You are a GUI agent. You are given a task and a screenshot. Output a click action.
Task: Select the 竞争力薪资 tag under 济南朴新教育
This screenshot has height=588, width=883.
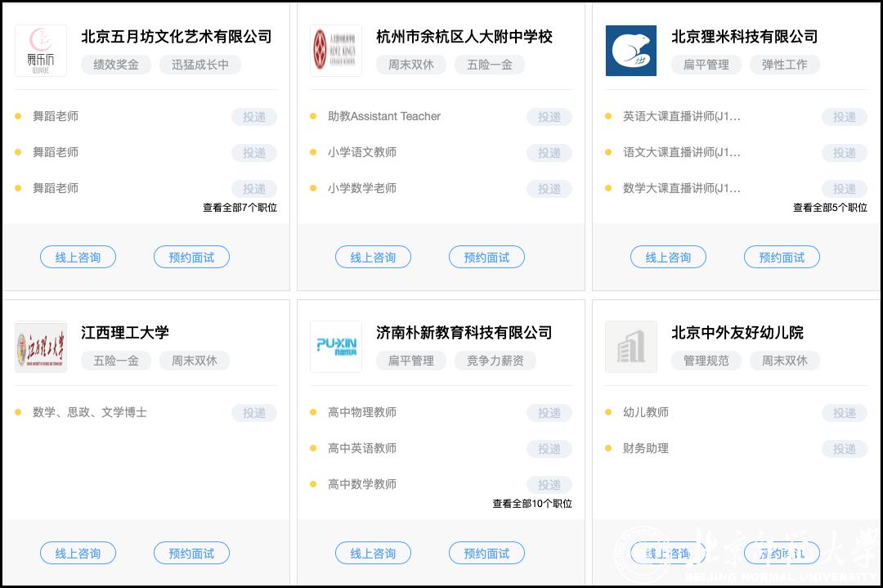(495, 361)
